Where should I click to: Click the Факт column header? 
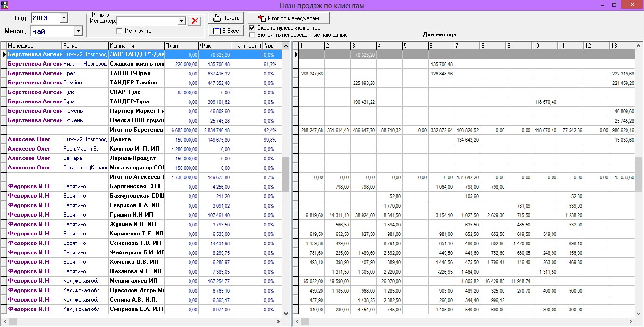pyautogui.click(x=215, y=46)
